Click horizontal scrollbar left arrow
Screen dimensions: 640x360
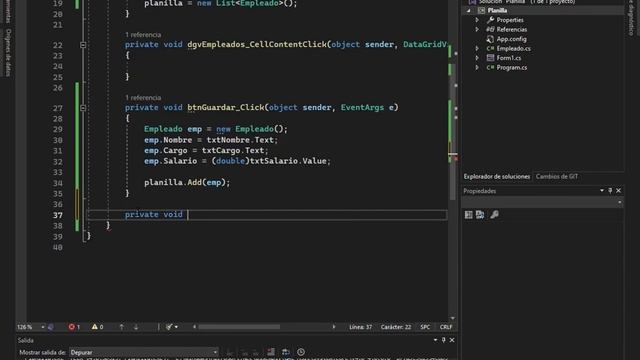point(194,327)
